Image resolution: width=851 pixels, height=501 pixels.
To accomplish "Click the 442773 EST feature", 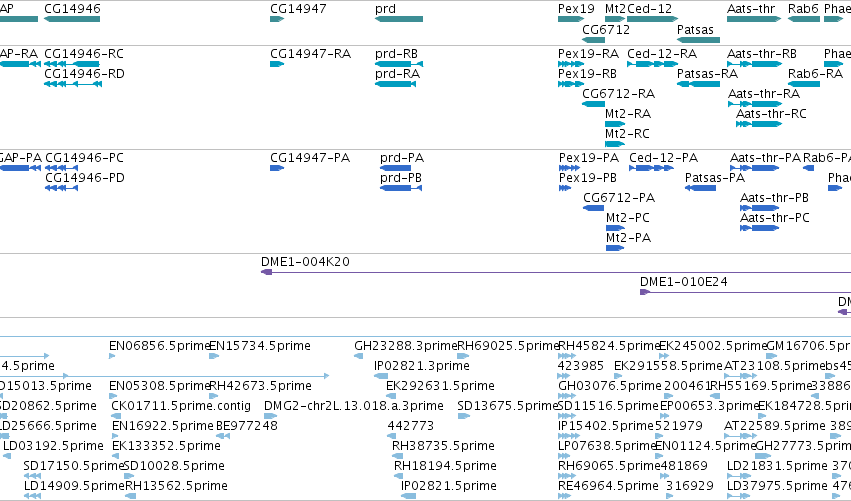I will [x=391, y=436].
